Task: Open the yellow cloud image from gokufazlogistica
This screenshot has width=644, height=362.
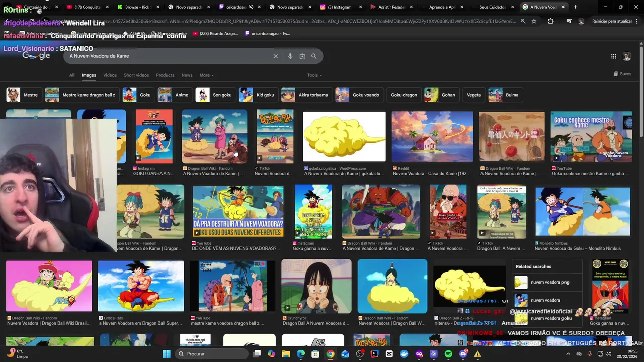Action: pos(344,137)
